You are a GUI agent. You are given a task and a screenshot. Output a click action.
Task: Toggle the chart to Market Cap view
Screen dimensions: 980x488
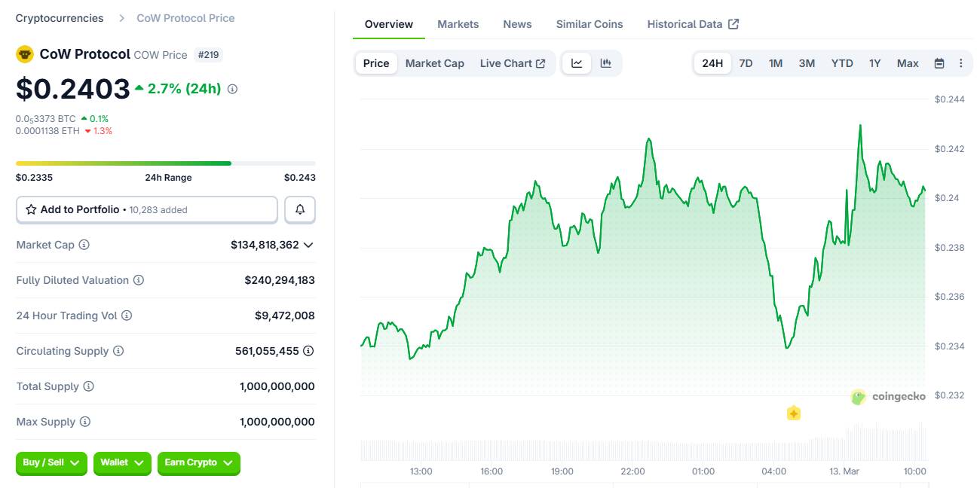tap(435, 63)
